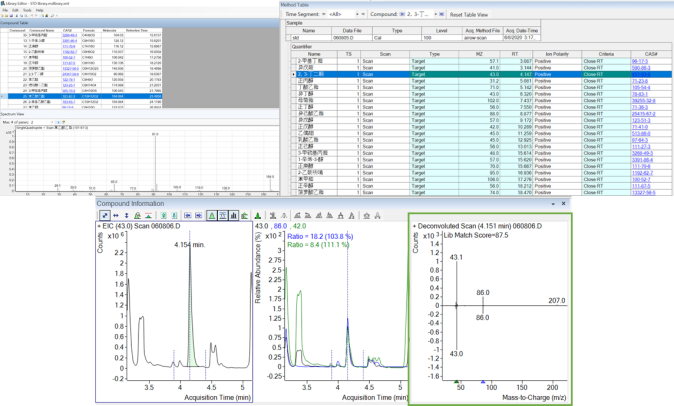Expand the Deconvoluted Scan pane title

click(477, 226)
